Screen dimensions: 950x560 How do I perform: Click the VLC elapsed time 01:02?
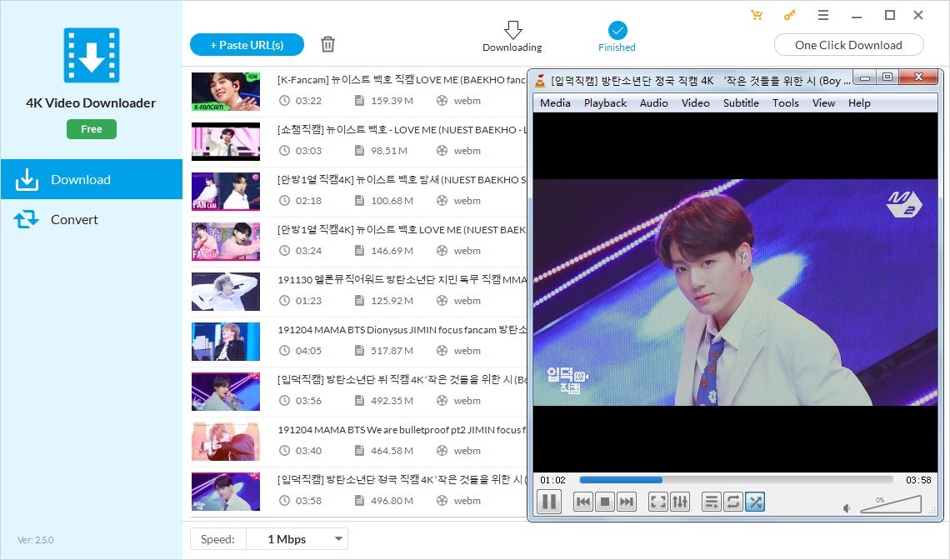tap(552, 480)
